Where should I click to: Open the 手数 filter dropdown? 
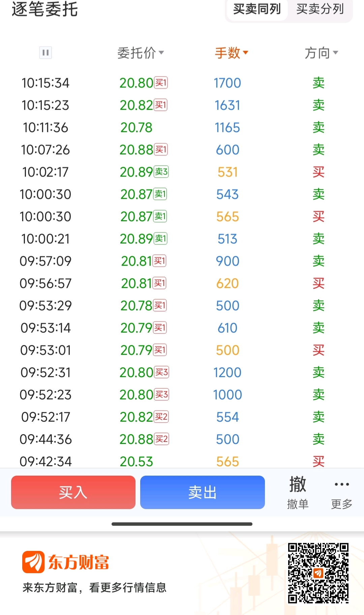(x=232, y=53)
